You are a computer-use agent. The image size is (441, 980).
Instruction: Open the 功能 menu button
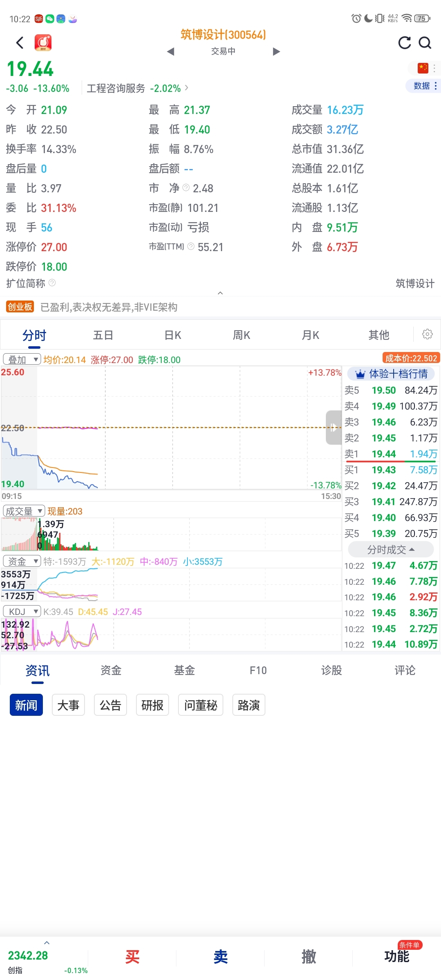click(x=396, y=957)
